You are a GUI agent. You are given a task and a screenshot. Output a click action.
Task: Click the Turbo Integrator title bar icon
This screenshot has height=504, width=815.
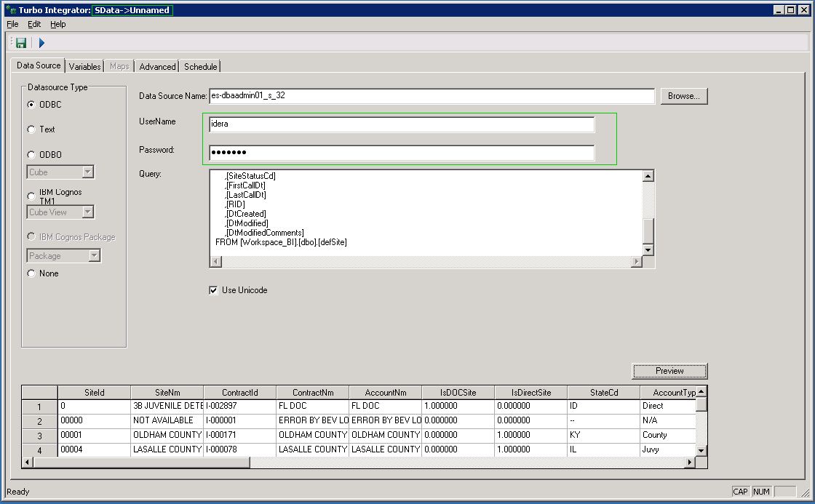(x=10, y=10)
